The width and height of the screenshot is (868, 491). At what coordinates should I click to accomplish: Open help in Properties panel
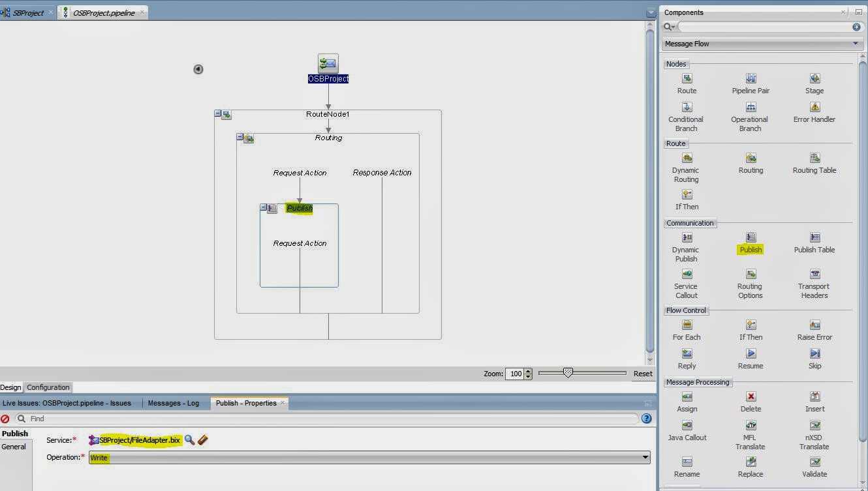coord(647,419)
